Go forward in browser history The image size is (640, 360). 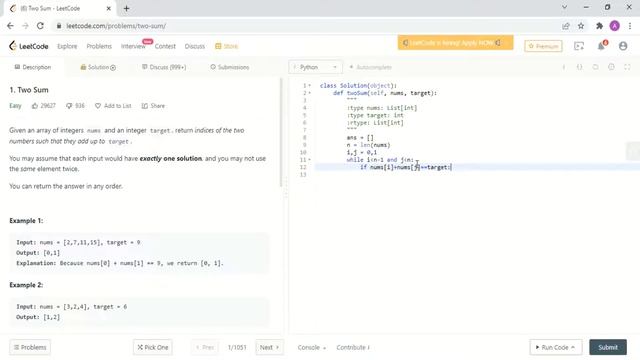(25, 26)
